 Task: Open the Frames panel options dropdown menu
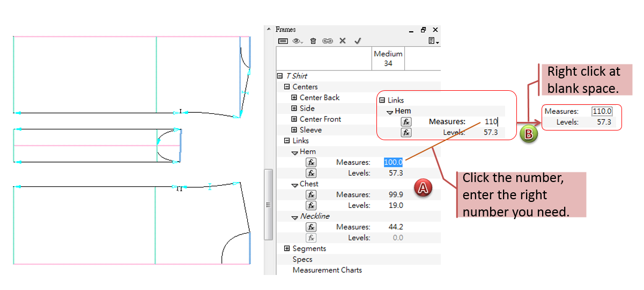tap(434, 41)
